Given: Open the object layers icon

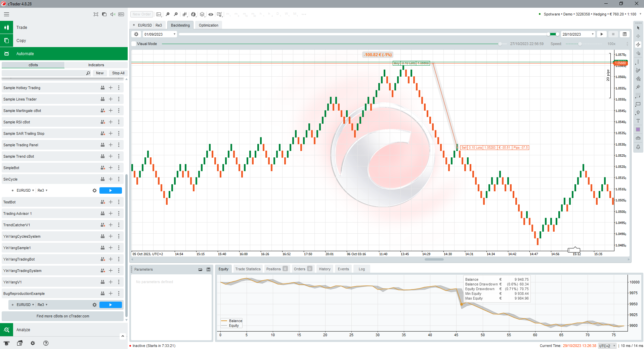Looking at the screenshot, I should tap(202, 14).
